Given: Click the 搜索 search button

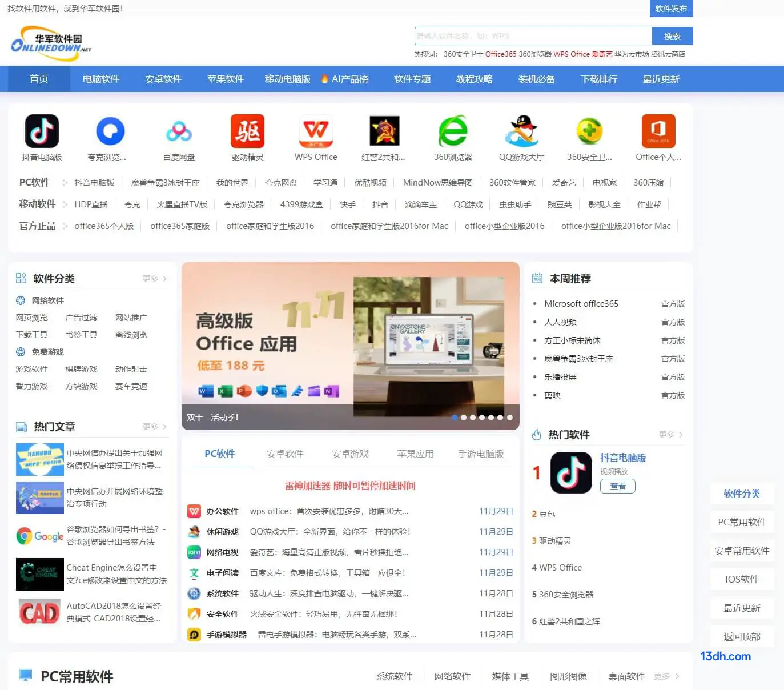Looking at the screenshot, I should point(672,36).
